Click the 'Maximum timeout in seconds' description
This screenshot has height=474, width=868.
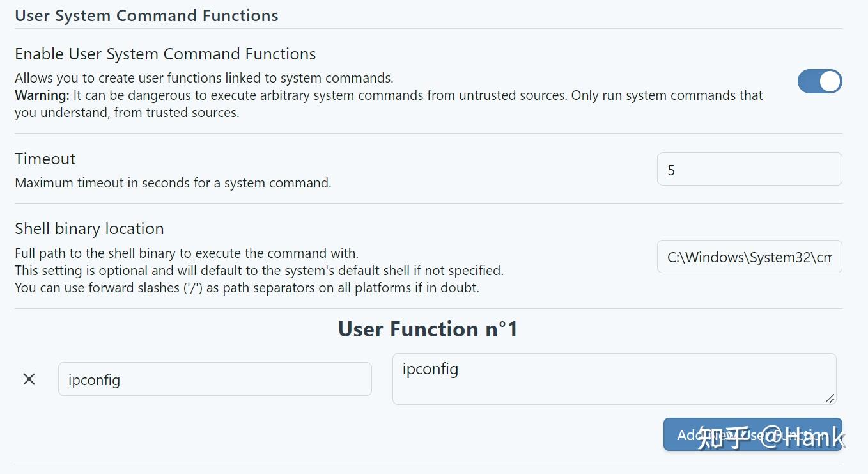pos(173,183)
